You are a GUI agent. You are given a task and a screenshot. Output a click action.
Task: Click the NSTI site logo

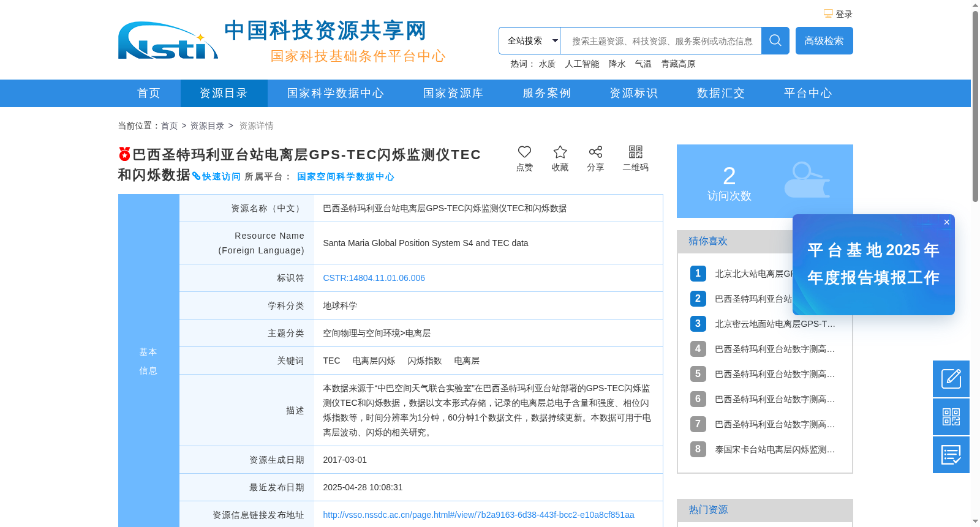[x=168, y=40]
